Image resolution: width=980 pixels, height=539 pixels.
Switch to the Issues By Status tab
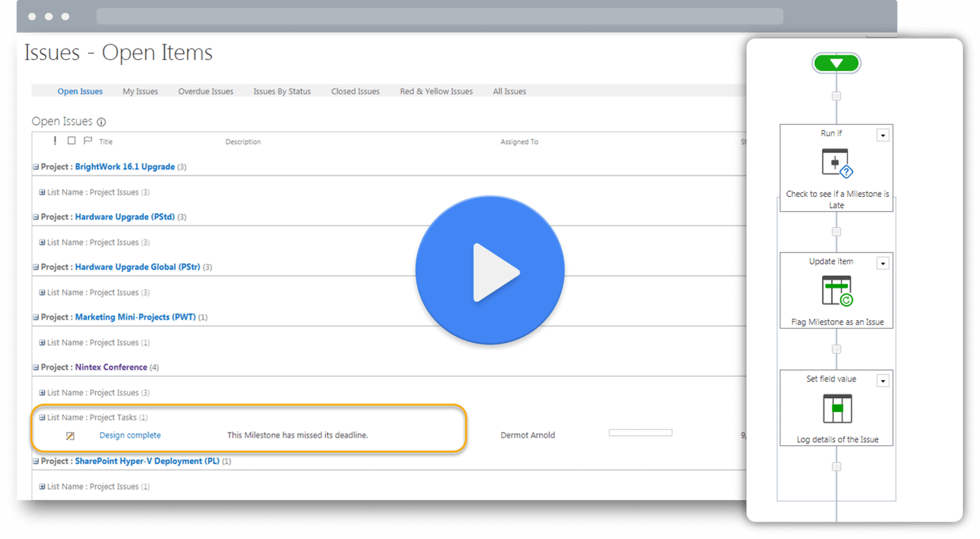point(282,92)
